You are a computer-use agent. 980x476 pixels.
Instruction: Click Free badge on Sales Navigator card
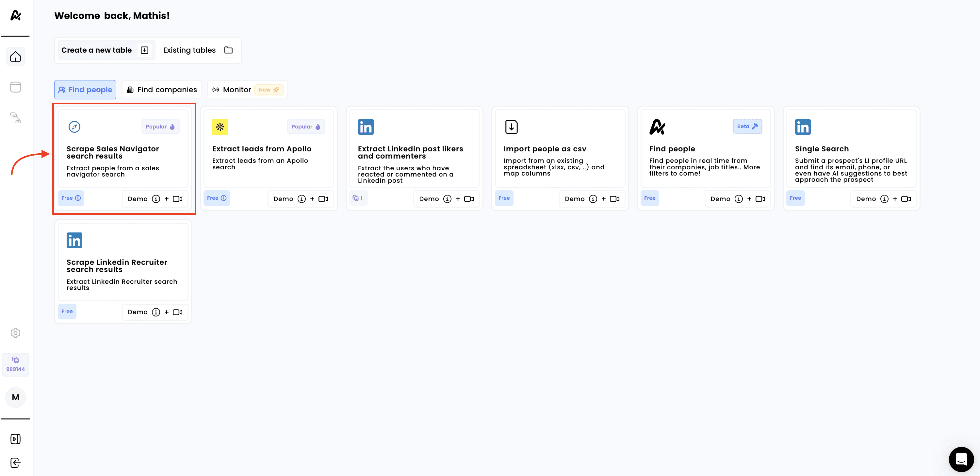71,198
